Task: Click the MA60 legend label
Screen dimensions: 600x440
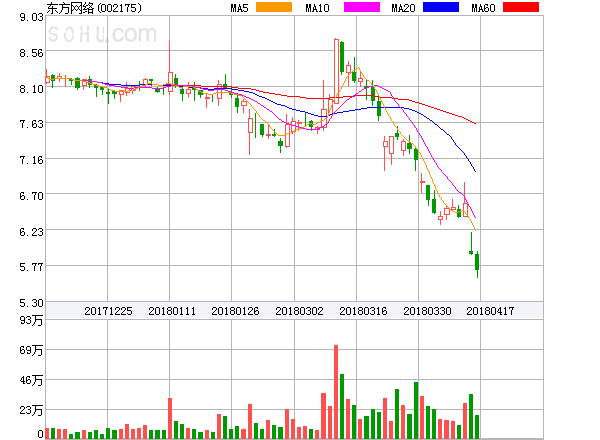Action: (x=483, y=8)
